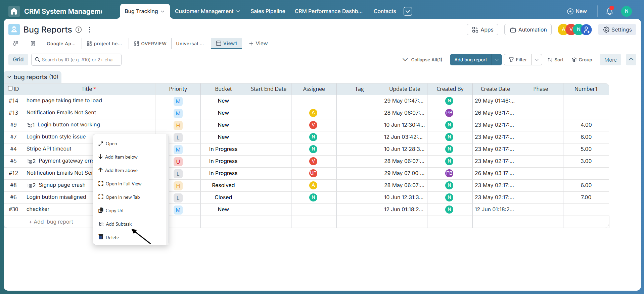This screenshot has height=294, width=644.
Task: Click the home icon in top bar
Action: (14, 11)
